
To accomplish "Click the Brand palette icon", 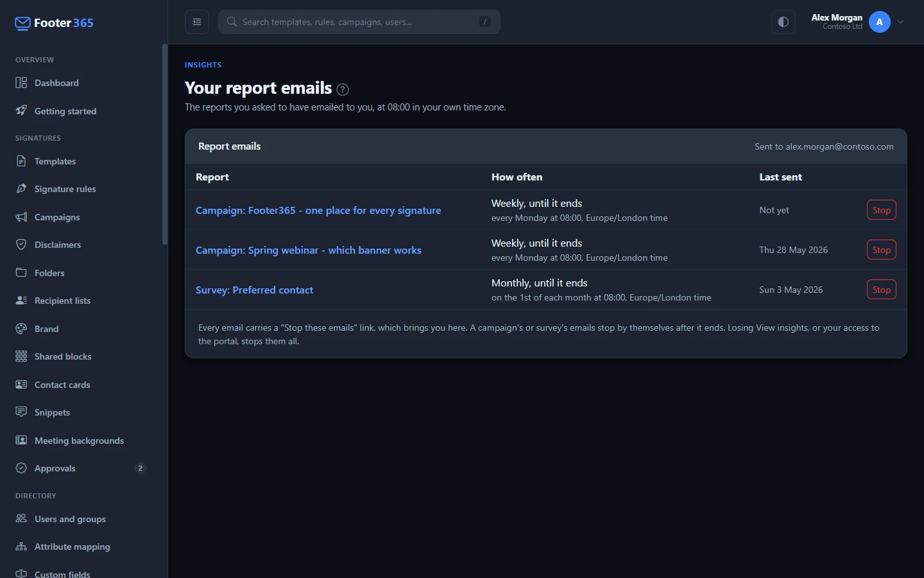I will point(21,329).
